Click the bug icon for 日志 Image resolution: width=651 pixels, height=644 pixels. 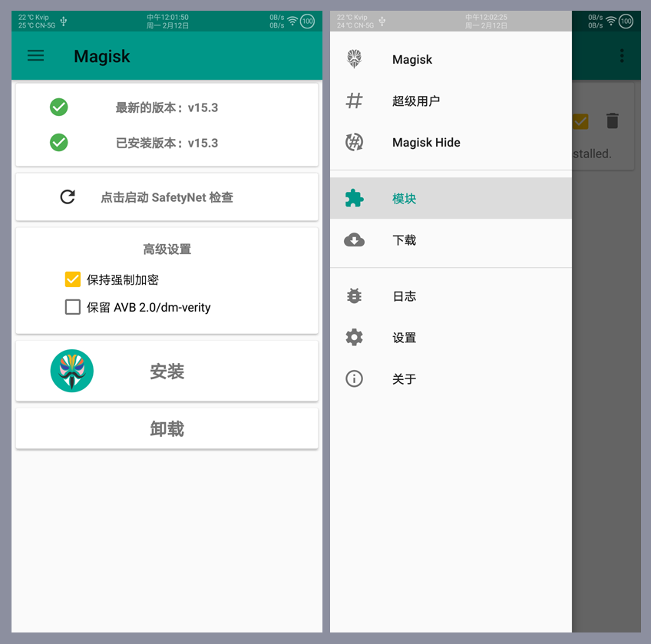coord(354,296)
